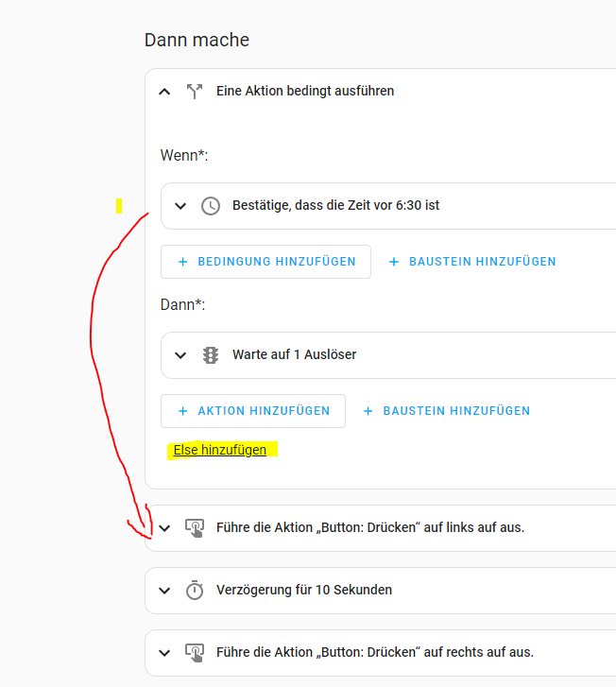Click the timer icon beside Verzögerung für 10 Sekunden

pos(195,591)
